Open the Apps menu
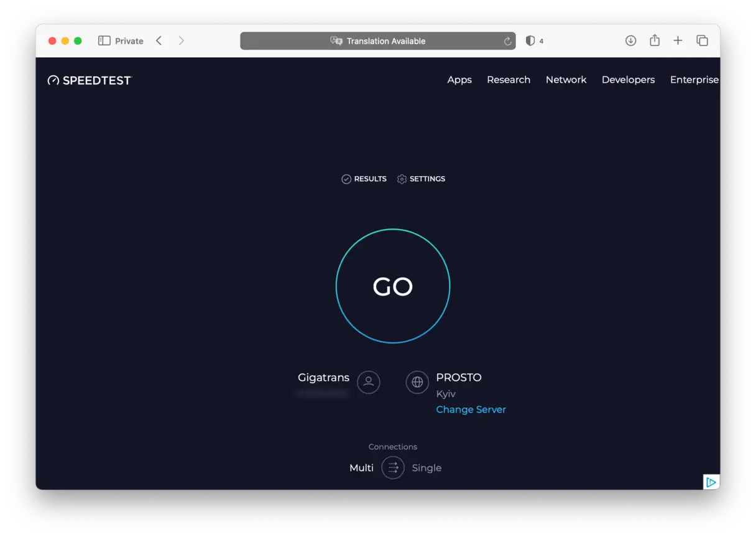This screenshot has width=756, height=537. [459, 80]
